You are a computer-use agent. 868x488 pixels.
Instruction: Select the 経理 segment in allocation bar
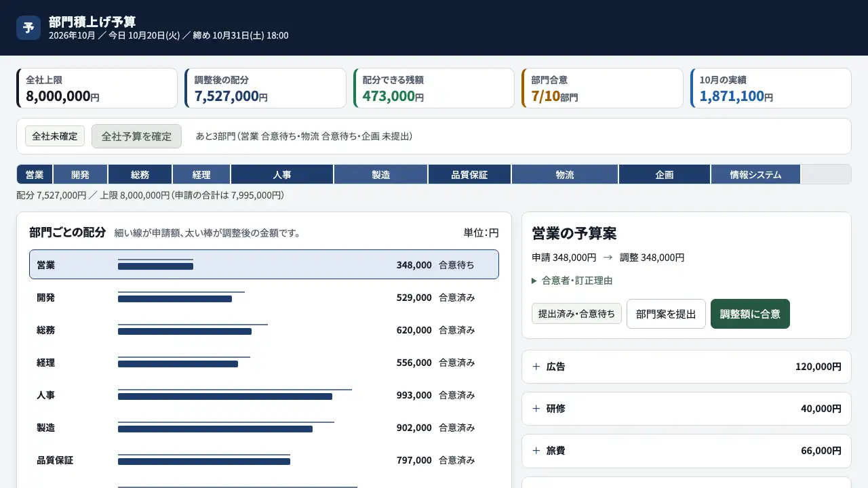201,174
